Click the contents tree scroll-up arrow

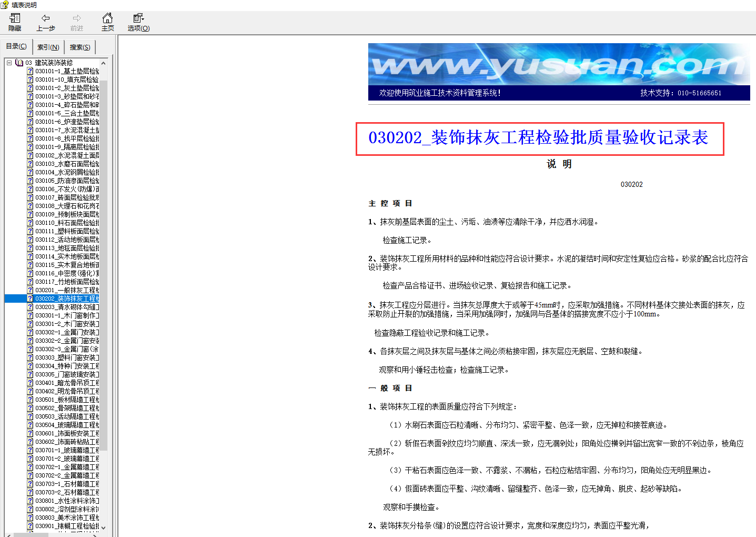pos(103,63)
